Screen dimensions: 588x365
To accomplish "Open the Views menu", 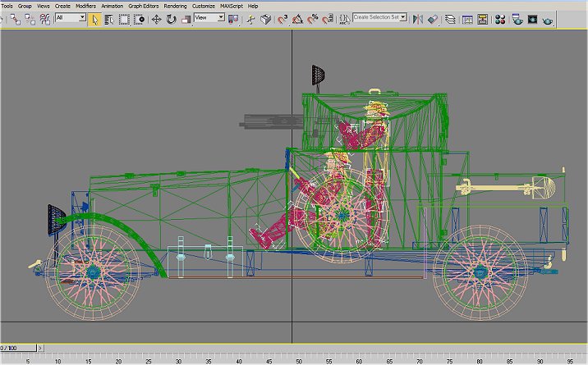I will [44, 6].
